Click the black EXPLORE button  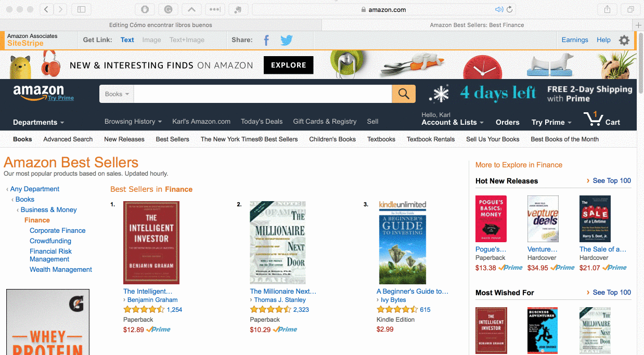(289, 65)
